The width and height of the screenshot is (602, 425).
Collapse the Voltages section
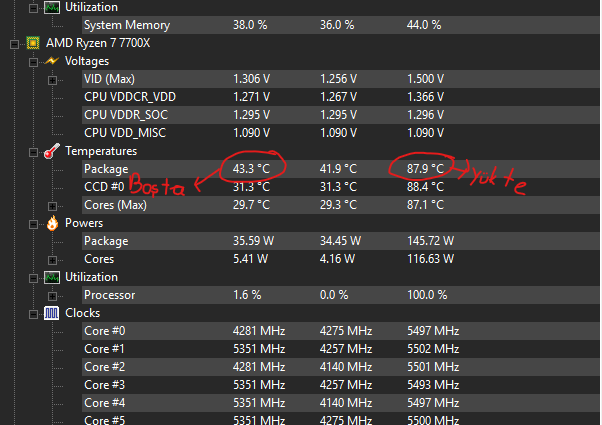tap(31, 61)
